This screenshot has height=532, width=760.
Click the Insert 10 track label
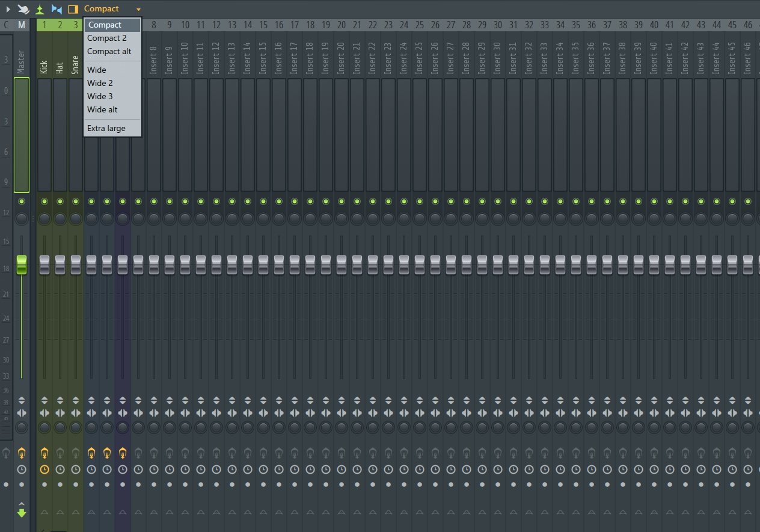coord(185,57)
